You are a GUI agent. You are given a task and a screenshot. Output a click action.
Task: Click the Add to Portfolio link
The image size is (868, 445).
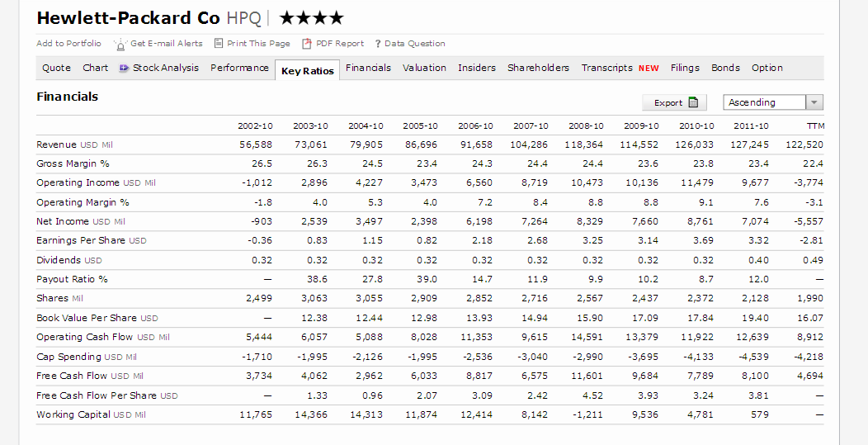68,43
